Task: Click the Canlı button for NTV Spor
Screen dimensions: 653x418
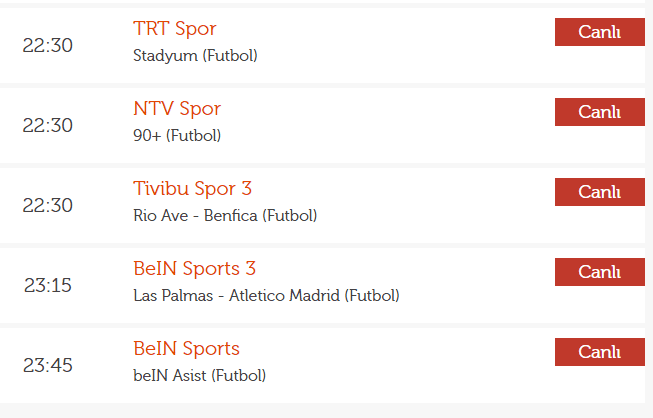Action: click(600, 112)
